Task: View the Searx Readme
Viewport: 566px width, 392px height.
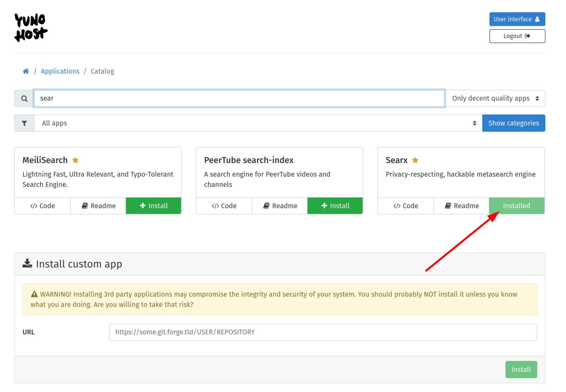Action: point(461,206)
